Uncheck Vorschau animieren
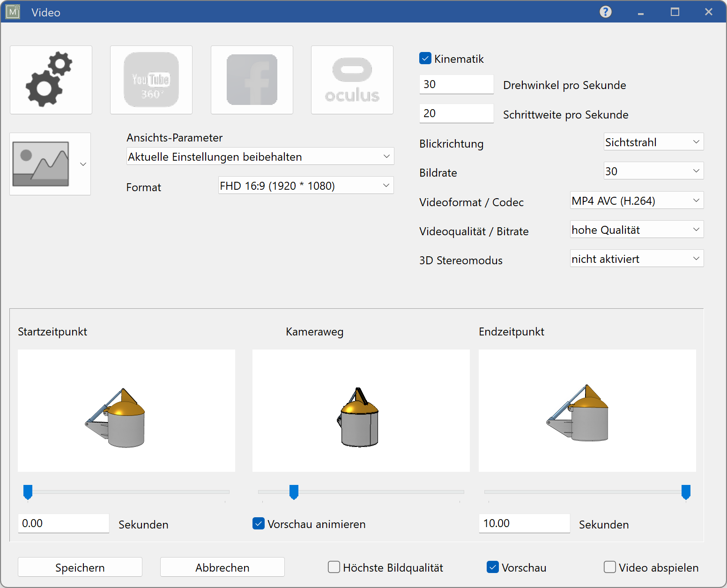This screenshot has height=588, width=727. (258, 523)
